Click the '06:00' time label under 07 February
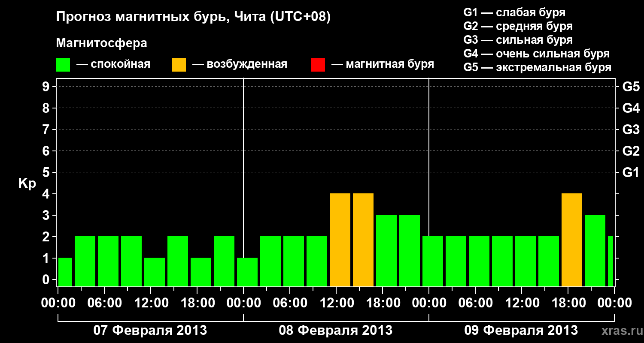The image size is (644, 343). point(106,303)
